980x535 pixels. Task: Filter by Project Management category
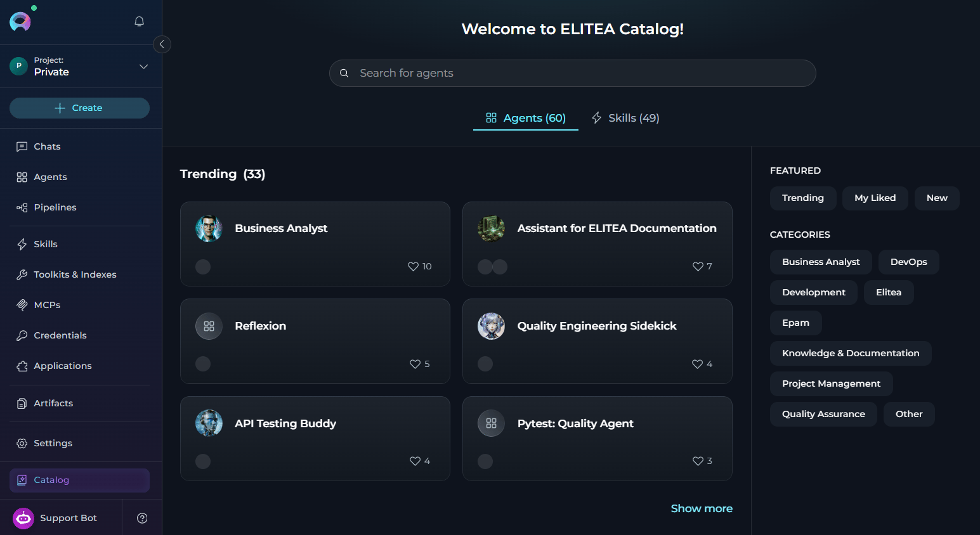tap(831, 384)
